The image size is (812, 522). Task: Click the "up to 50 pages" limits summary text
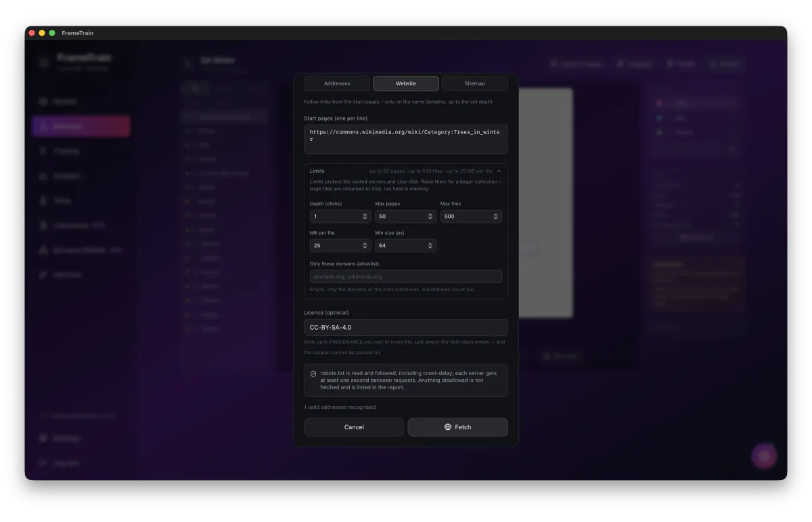(x=431, y=171)
